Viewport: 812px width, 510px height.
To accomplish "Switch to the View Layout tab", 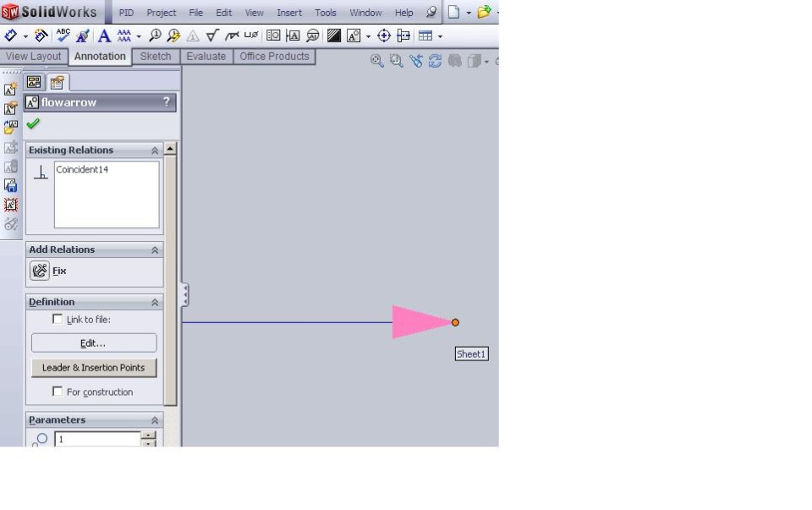I will 34,57.
